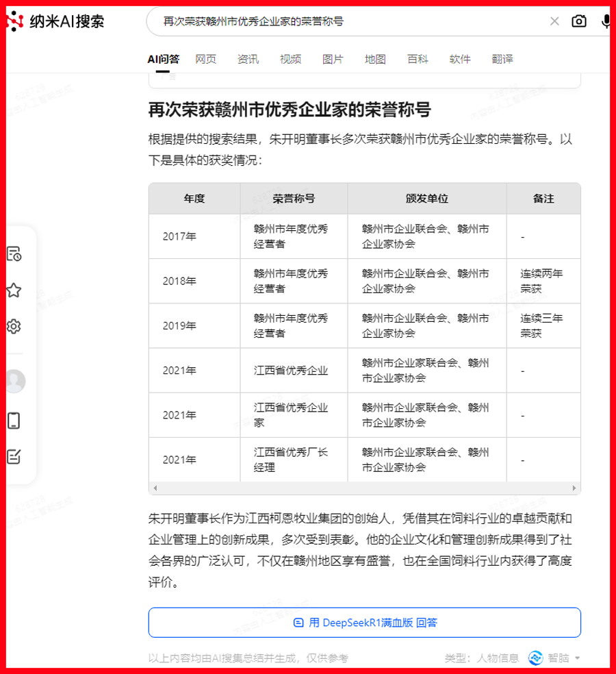Screen dimensions: 616x674
Task: Open the edit note icon in sidebar
Action: tap(14, 456)
